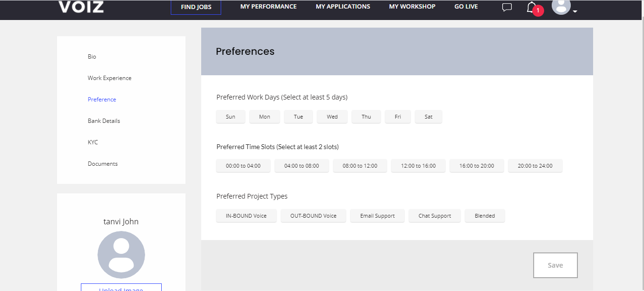Choose OUT-BOUND Voice project type
Viewport: 644px width, 291px height.
(x=313, y=216)
